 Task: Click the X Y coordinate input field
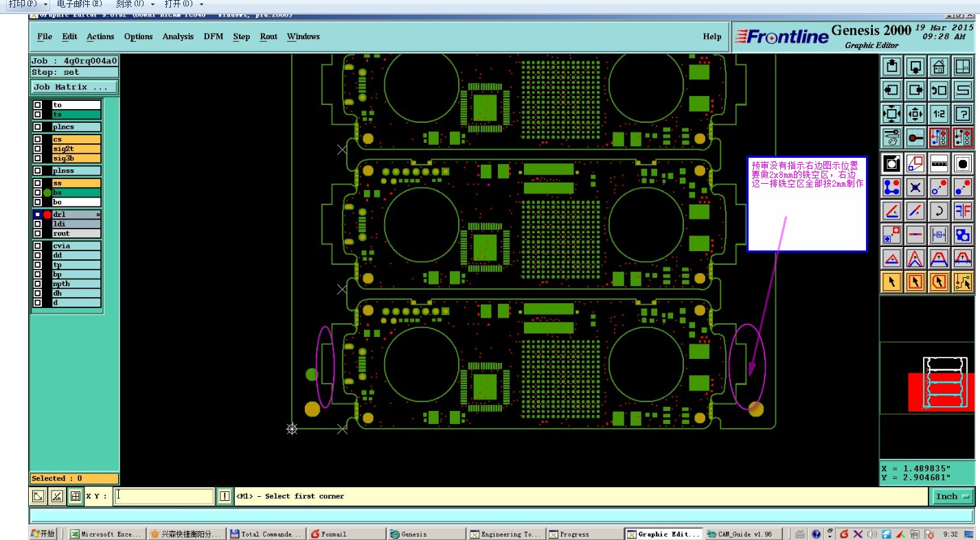[164, 496]
